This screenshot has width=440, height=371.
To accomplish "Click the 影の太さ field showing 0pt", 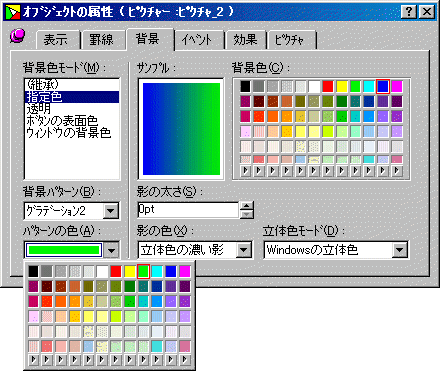I will point(188,210).
